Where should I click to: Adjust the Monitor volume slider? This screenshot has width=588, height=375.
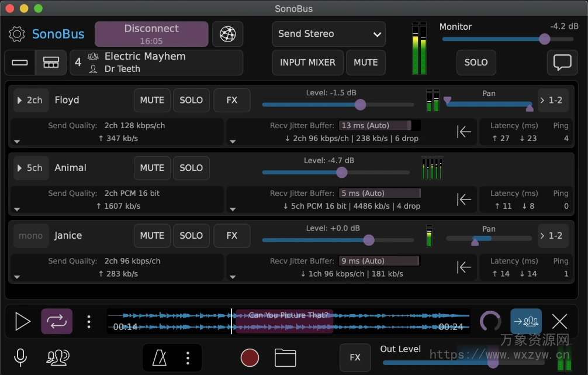click(x=544, y=39)
